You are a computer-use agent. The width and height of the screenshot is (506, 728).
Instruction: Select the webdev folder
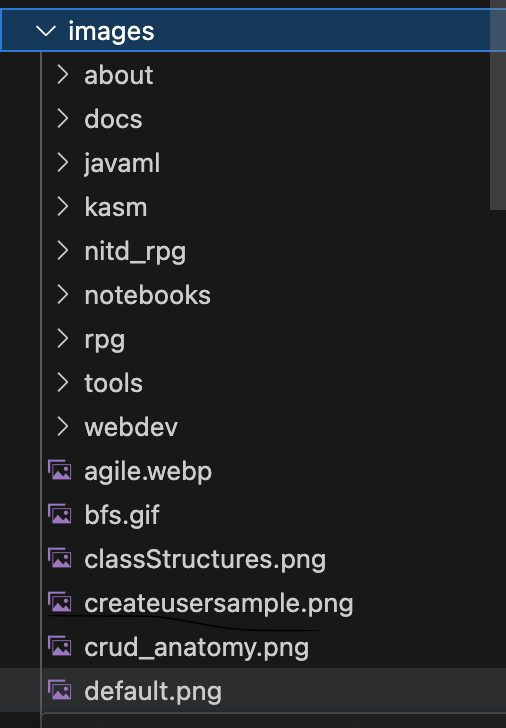131,427
